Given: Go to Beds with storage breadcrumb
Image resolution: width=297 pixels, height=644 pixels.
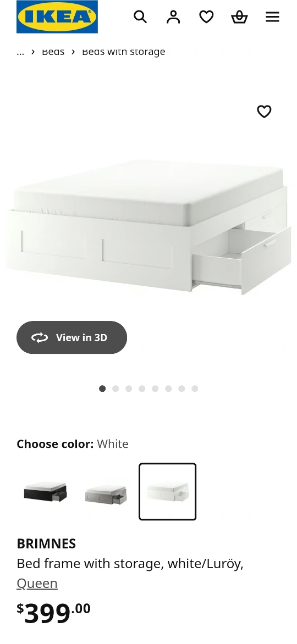Looking at the screenshot, I should pos(123,52).
